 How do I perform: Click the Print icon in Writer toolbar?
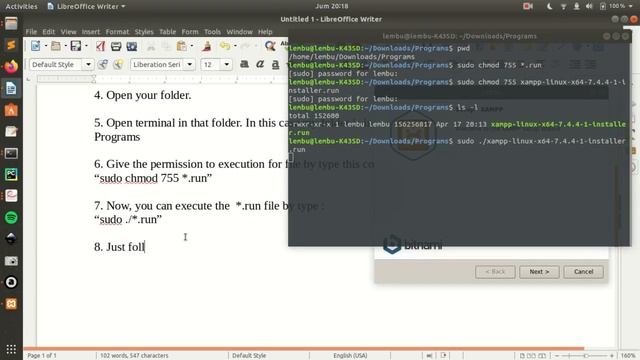(x=116, y=46)
